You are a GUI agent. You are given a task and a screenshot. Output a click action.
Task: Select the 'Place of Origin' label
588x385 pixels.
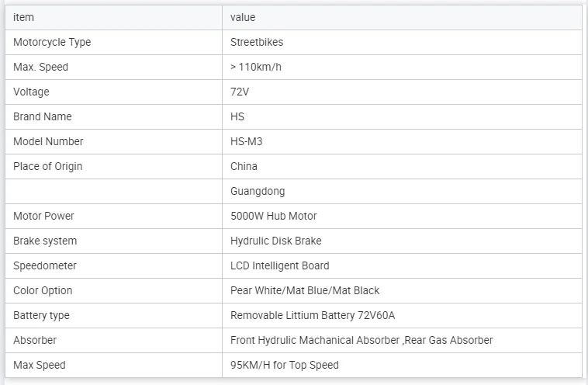click(47, 166)
